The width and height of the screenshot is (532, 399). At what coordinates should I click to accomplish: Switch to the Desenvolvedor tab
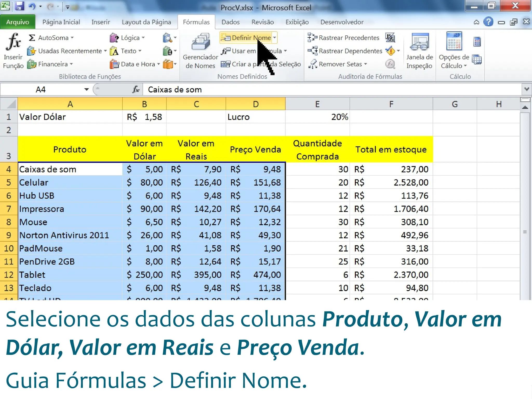click(x=342, y=22)
